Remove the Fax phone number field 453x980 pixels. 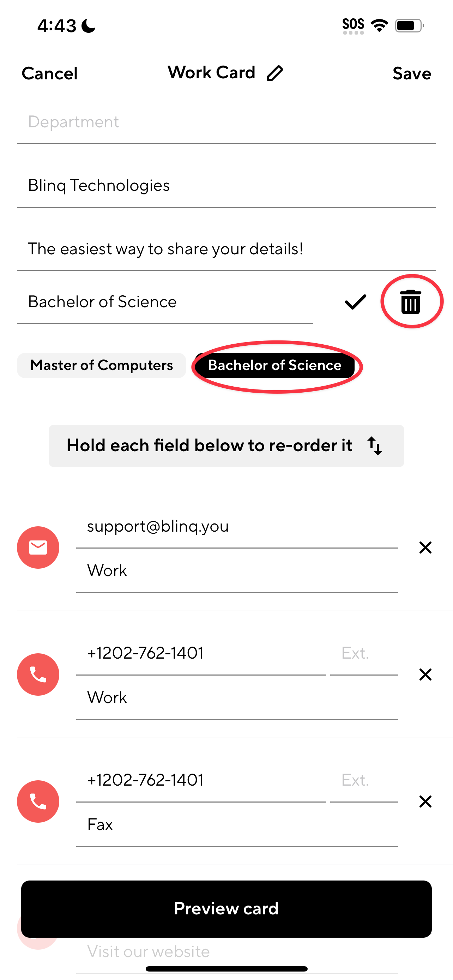(x=425, y=801)
